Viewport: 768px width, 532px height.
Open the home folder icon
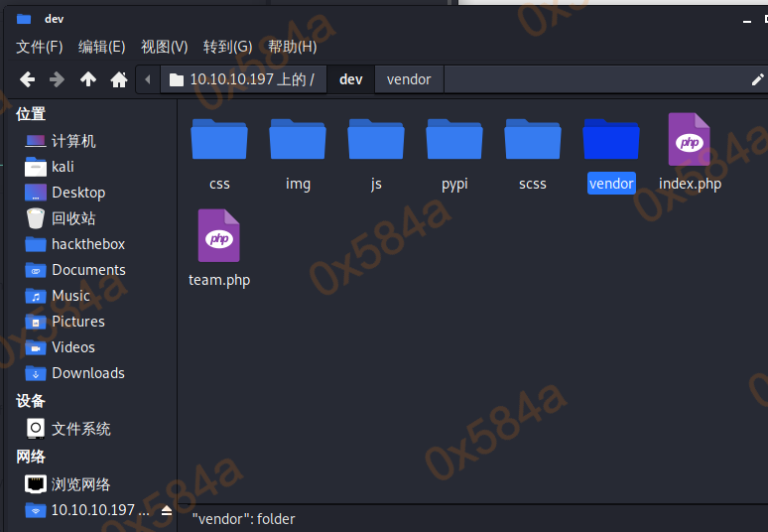119,79
